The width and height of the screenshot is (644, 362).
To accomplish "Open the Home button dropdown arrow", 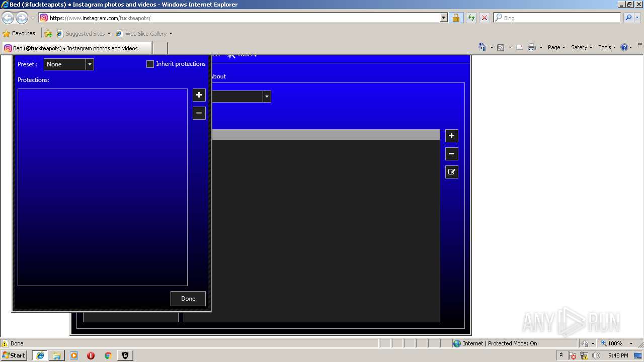I will click(x=492, y=47).
